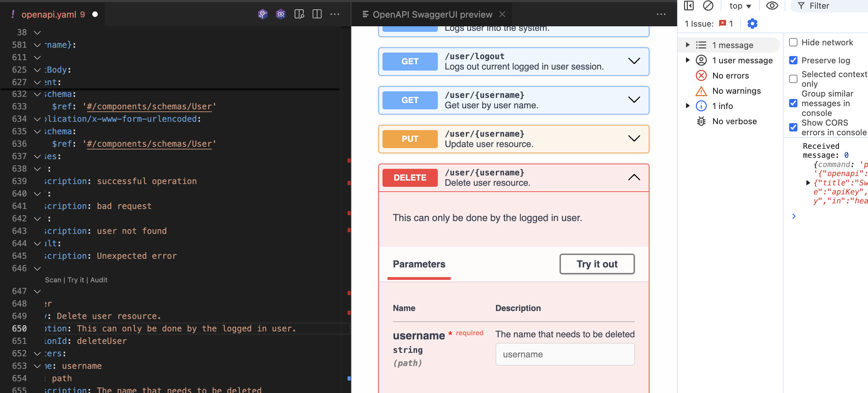
Task: Click the first purple OpenAPI extension icon in editor toolbar
Action: [x=263, y=14]
